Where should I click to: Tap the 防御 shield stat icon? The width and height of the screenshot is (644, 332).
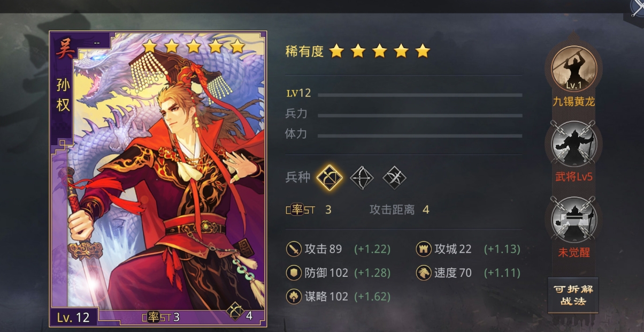pyautogui.click(x=294, y=273)
